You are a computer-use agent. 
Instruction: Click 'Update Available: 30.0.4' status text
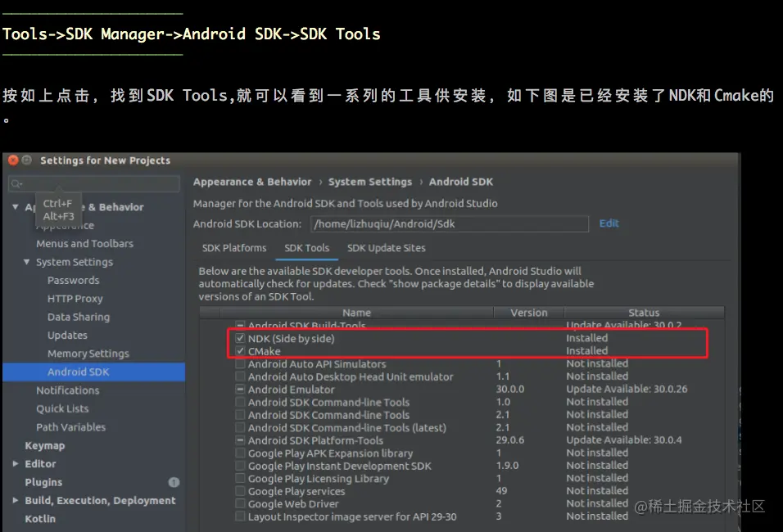pyautogui.click(x=624, y=440)
